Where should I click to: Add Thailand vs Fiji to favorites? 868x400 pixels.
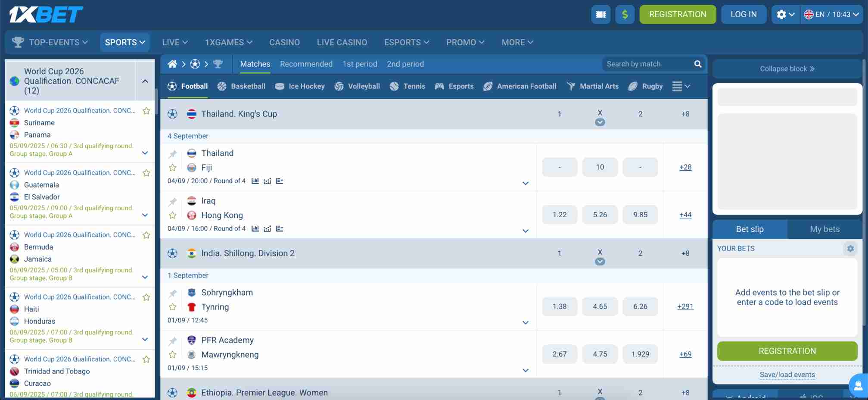click(x=173, y=168)
